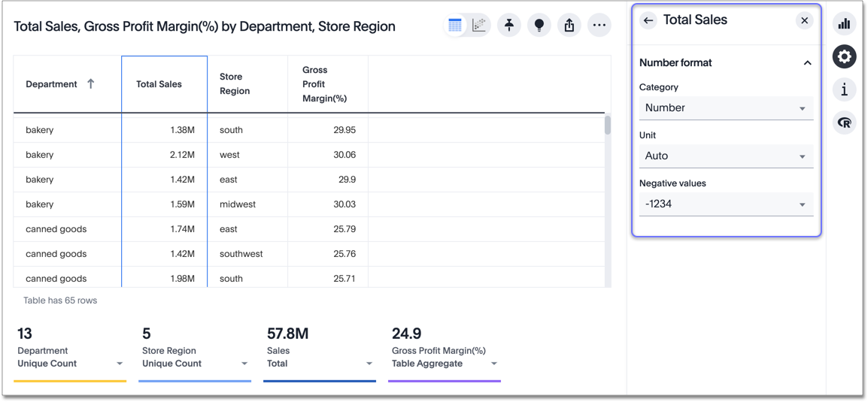Collapse the Number format section
This screenshot has height=402, width=868.
click(807, 63)
